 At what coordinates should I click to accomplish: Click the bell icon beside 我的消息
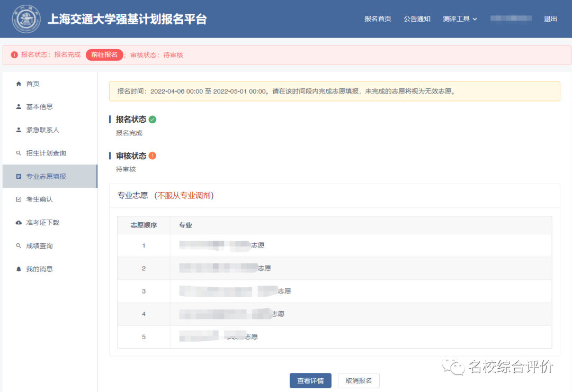pos(19,269)
